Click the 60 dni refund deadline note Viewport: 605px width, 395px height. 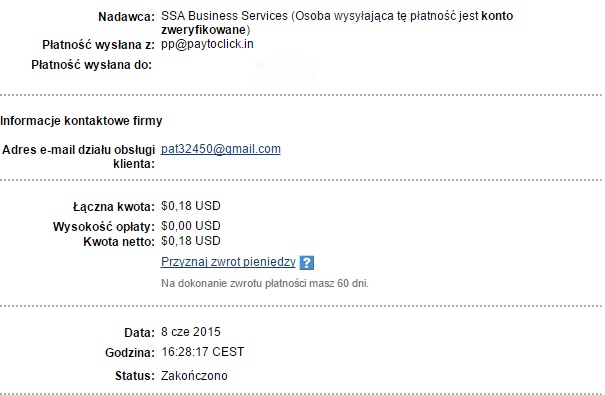pos(265,284)
